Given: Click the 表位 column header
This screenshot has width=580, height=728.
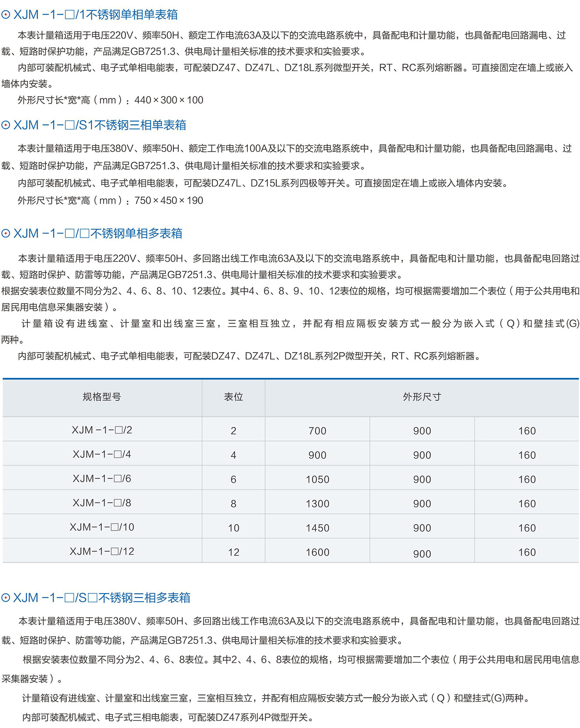Looking at the screenshot, I should click(x=233, y=397).
